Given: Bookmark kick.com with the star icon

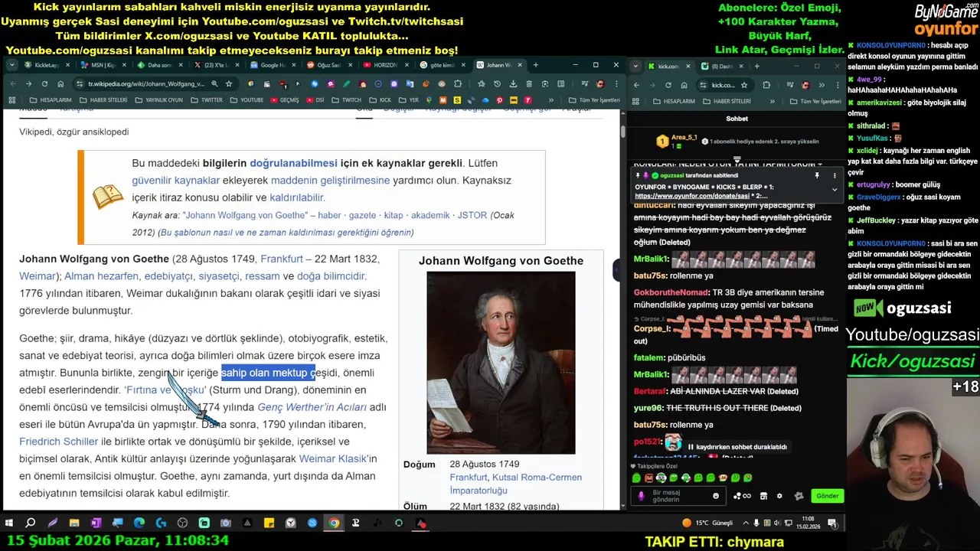Looking at the screenshot, I should [744, 85].
